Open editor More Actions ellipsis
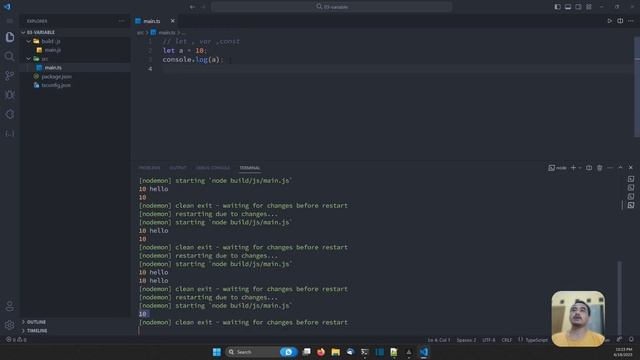Screen dimensions: 640x360 pos(631,21)
